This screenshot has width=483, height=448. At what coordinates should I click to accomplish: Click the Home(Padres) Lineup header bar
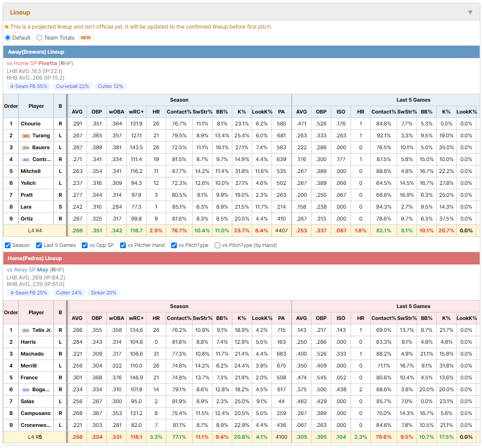click(x=241, y=258)
